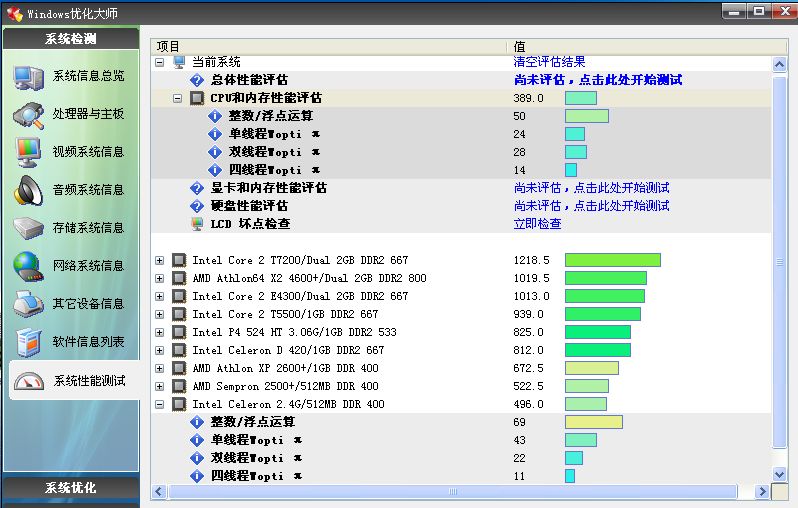Screen dimensions: 798x508
Task: Expand Intel P4 524 HT 3.06G row
Action: tap(160, 332)
